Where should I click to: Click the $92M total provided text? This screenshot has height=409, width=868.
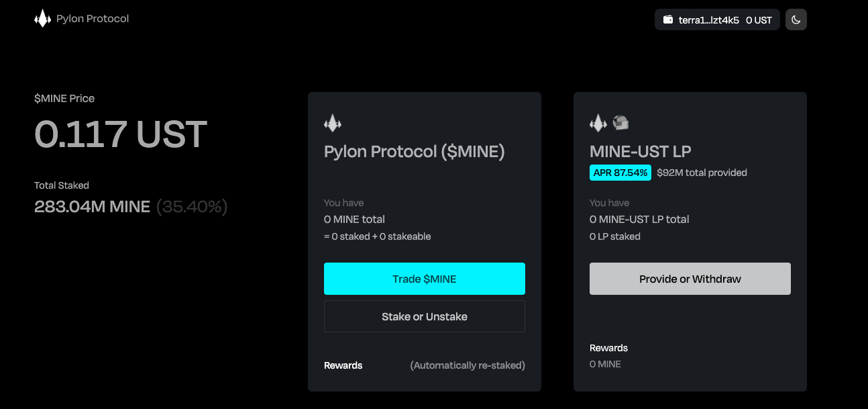click(x=702, y=173)
